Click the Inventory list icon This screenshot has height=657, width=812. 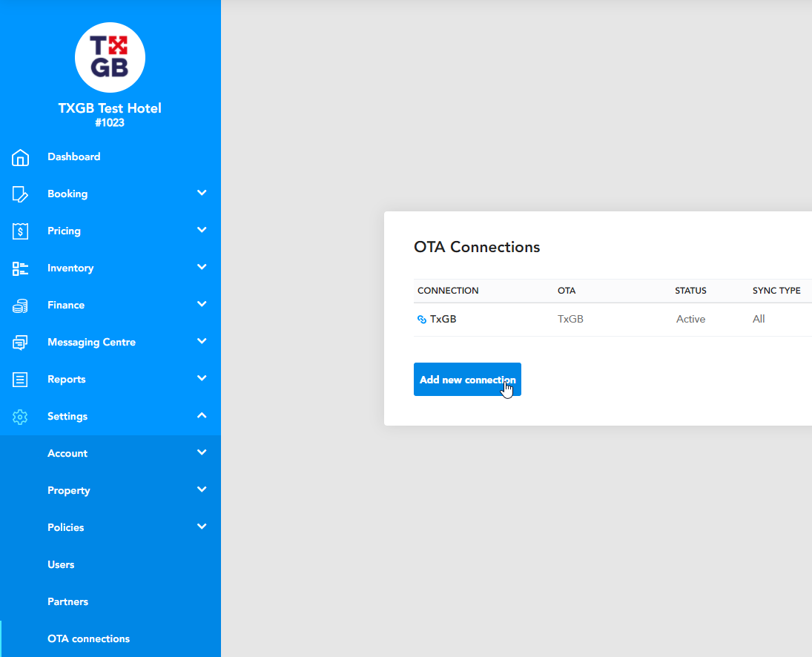(x=20, y=268)
